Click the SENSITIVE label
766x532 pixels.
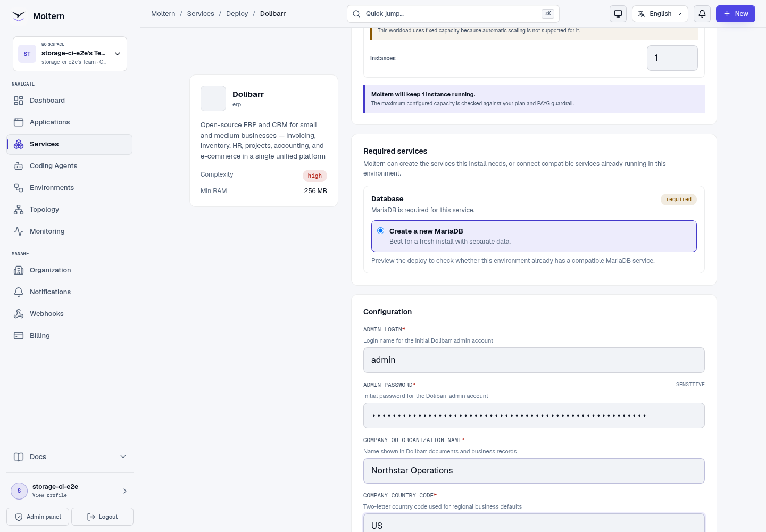coord(690,384)
